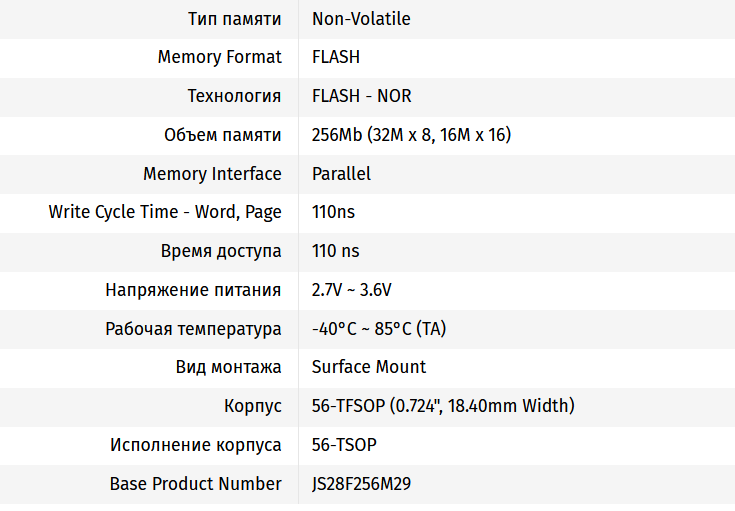Screen dimensions: 735x511
Task: Click the 'Surface Mount' value
Action: 369,367
